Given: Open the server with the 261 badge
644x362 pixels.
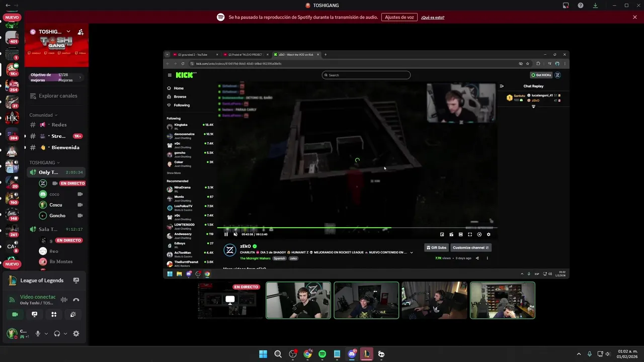Looking at the screenshot, I should coord(12,230).
